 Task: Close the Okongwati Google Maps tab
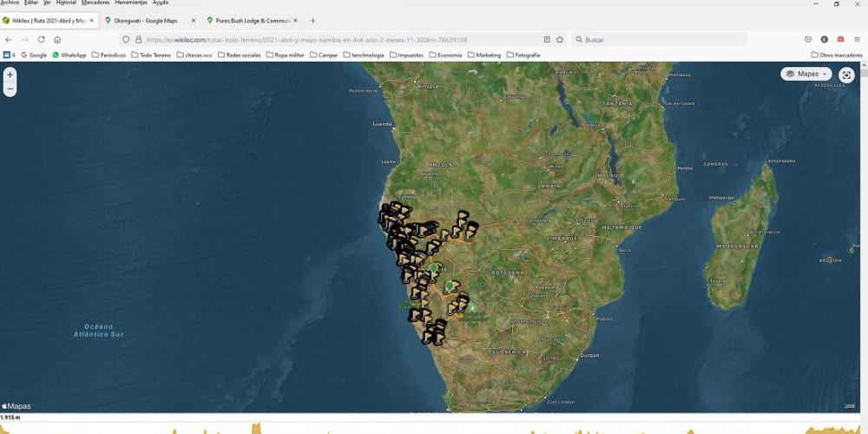(x=194, y=21)
